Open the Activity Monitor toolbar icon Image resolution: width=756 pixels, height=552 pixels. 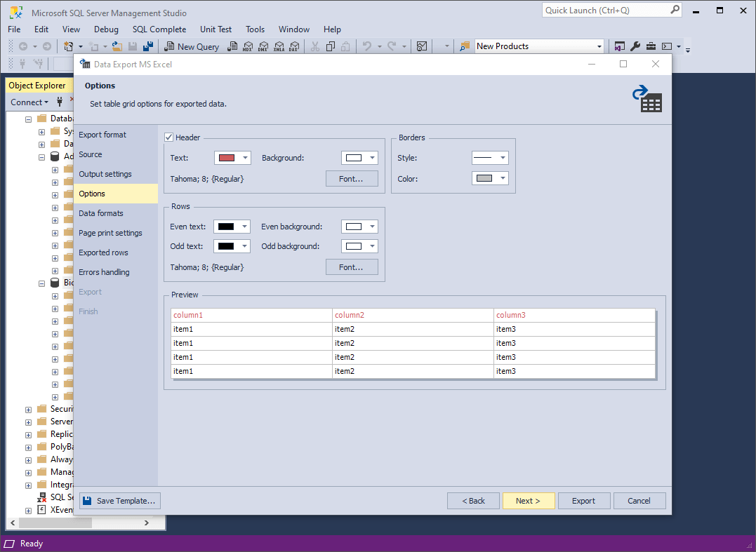(422, 46)
